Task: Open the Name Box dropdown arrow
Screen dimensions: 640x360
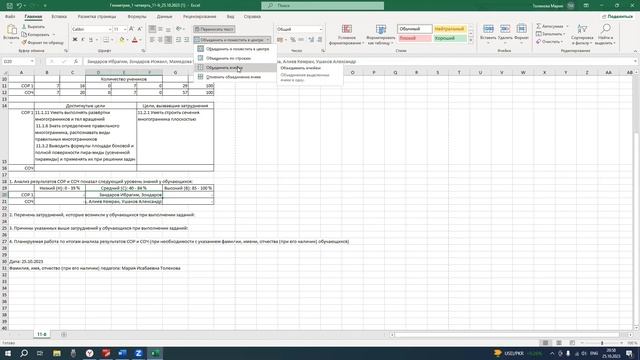Action: 32,61
